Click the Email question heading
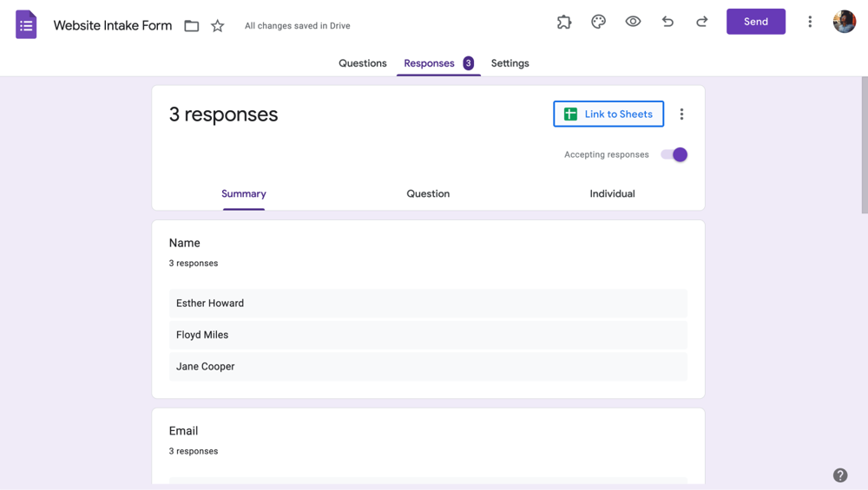 (x=183, y=431)
